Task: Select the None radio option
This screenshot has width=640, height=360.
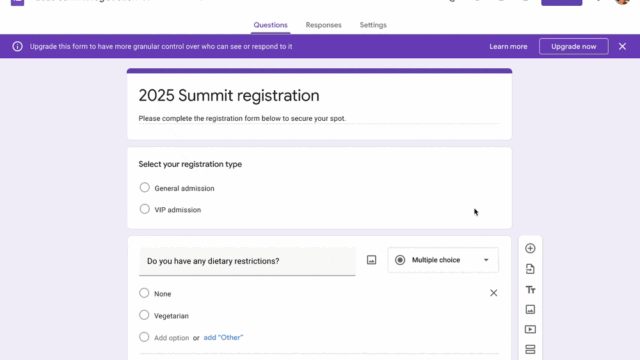Action: click(144, 293)
